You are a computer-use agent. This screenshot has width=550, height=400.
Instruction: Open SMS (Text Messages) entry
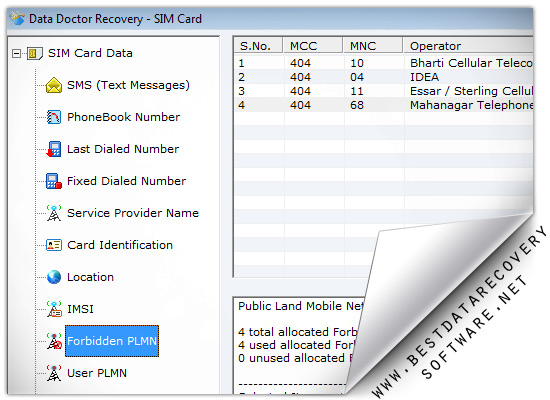coord(128,85)
